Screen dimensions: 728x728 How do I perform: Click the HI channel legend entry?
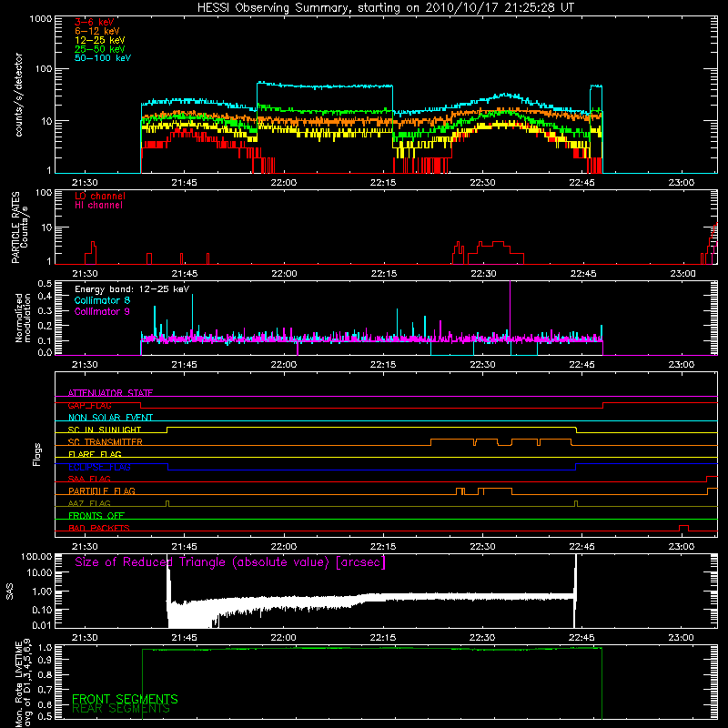[x=98, y=206]
